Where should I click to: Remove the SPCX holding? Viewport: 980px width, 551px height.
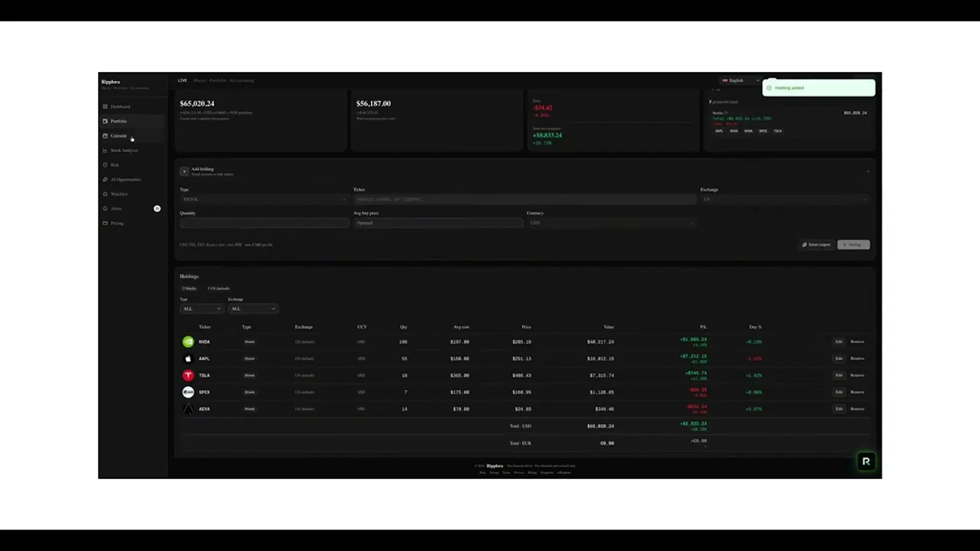858,392
